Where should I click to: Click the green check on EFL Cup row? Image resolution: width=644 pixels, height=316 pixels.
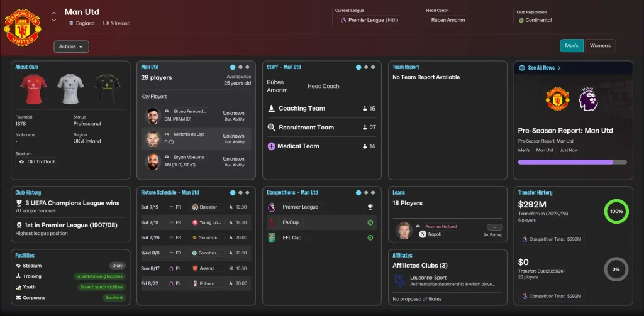click(x=370, y=237)
